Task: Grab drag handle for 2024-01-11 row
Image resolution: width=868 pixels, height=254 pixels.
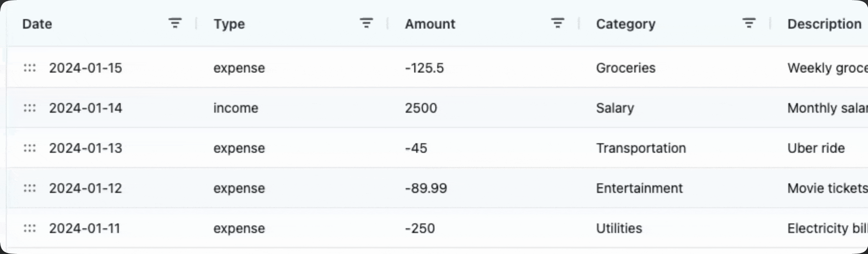Action: pos(30,229)
